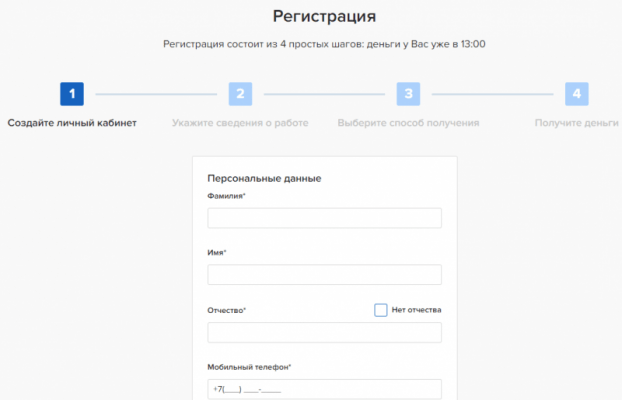
Task: Open the 'Получите деньги' step label
Action: (576, 123)
